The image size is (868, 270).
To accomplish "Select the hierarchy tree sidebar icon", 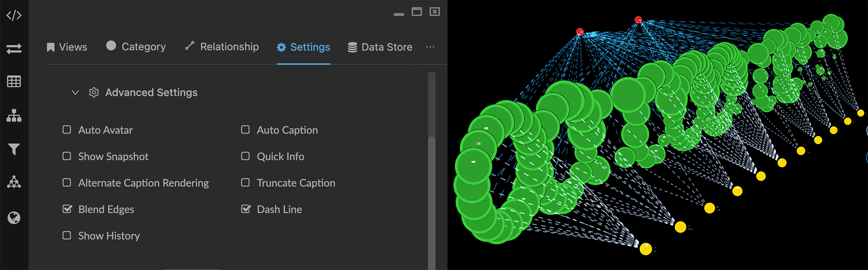I will 14,116.
